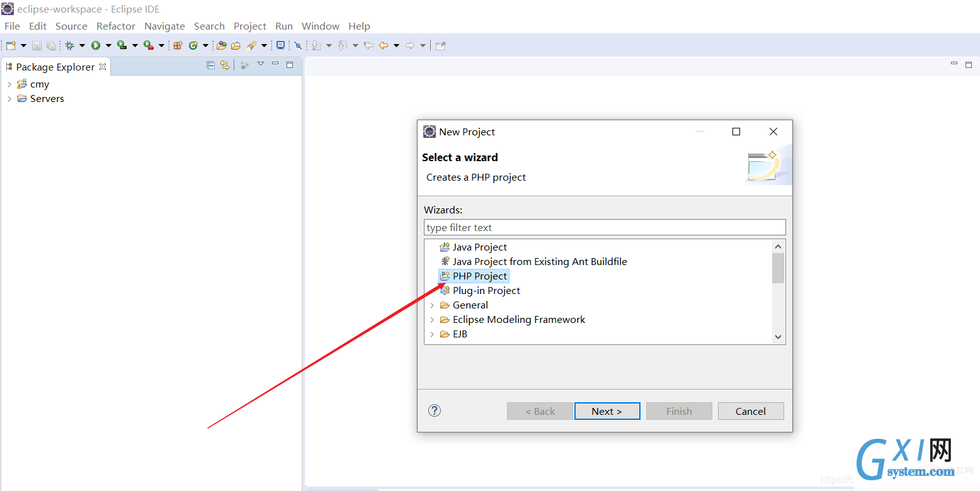Open the Refactor menu
This screenshot has height=491, width=980.
(116, 26)
